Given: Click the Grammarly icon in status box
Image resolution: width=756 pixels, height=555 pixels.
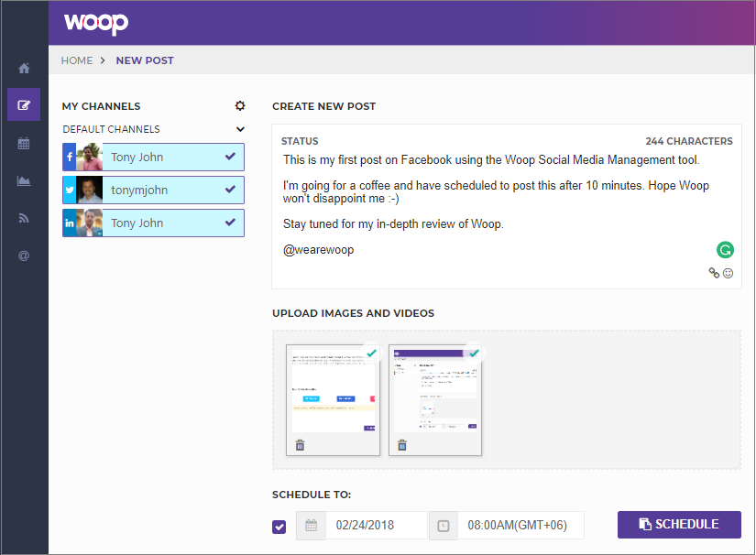Looking at the screenshot, I should pyautogui.click(x=725, y=249).
